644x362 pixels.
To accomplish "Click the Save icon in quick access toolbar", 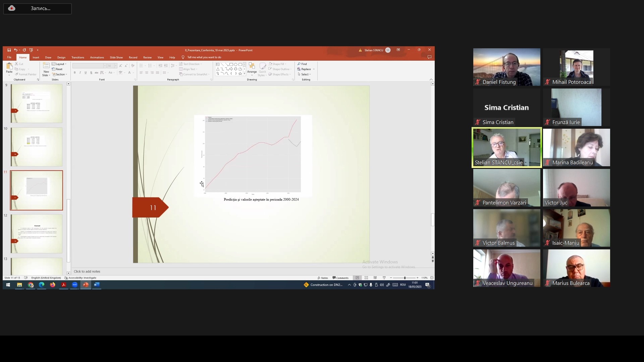I will pos(9,50).
